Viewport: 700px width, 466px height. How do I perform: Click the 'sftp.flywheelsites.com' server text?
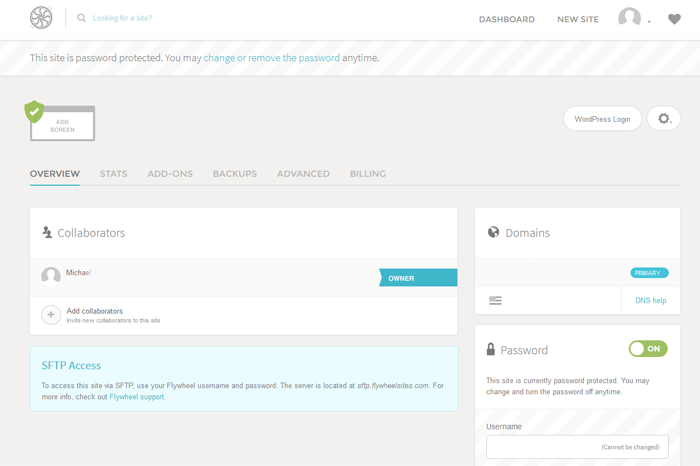[x=393, y=385]
